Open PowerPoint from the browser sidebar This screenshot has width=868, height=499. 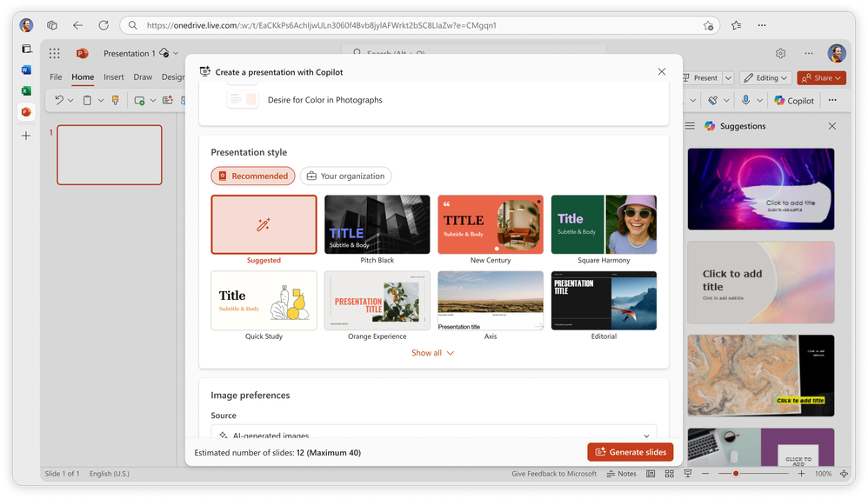pyautogui.click(x=26, y=112)
